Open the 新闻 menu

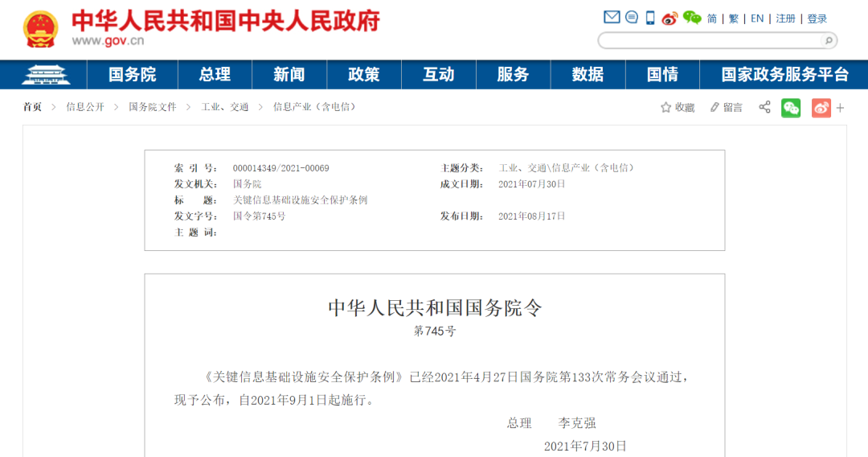coord(289,75)
